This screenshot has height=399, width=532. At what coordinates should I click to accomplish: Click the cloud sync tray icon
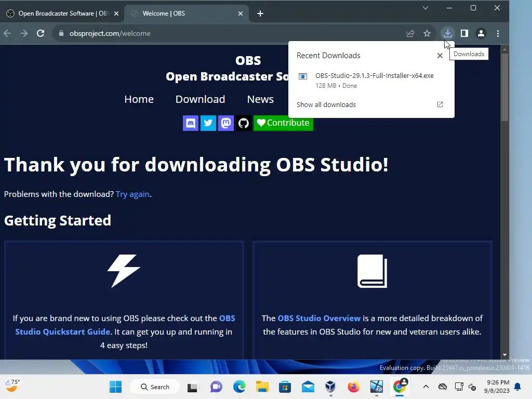pyautogui.click(x=443, y=387)
